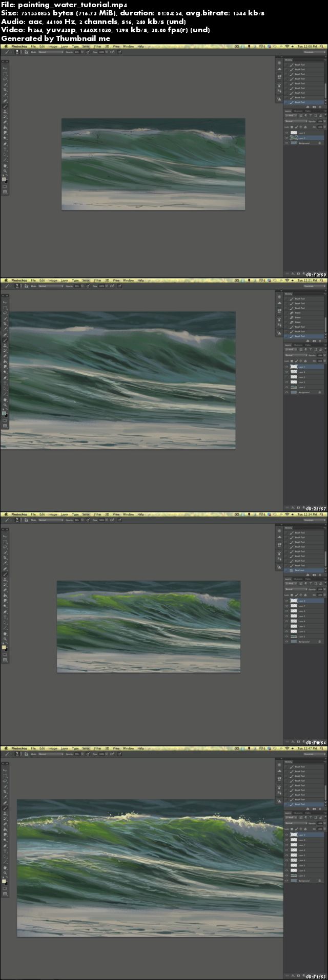Choose the Zoom tool in the 12:08 PM toolbar
328x980 pixels.
[x=5, y=171]
